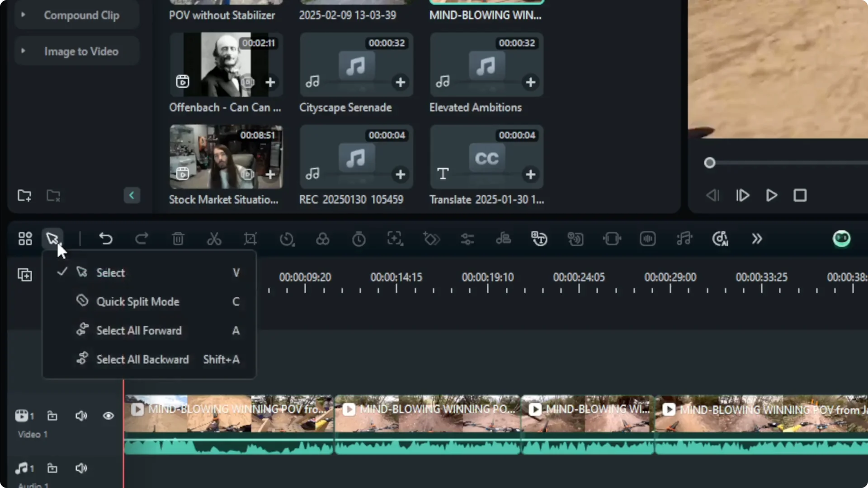Click the Redo icon in the toolbar

(x=142, y=239)
